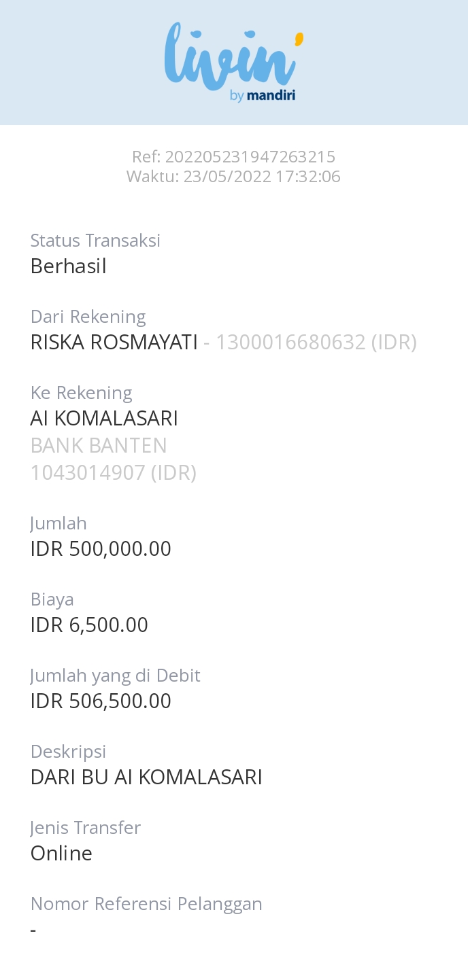Screen dimensions: 468x980
Task: Select the Online transfer type value
Action: [61, 854]
